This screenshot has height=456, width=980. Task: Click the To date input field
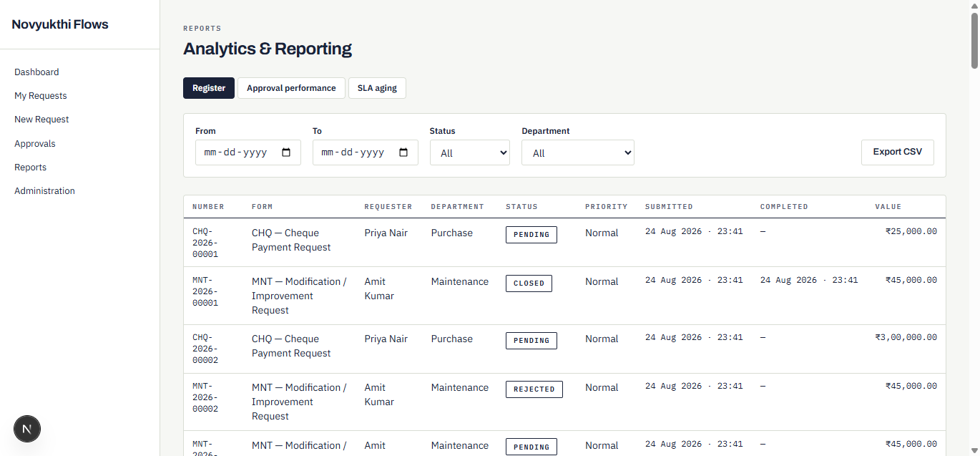tap(366, 152)
